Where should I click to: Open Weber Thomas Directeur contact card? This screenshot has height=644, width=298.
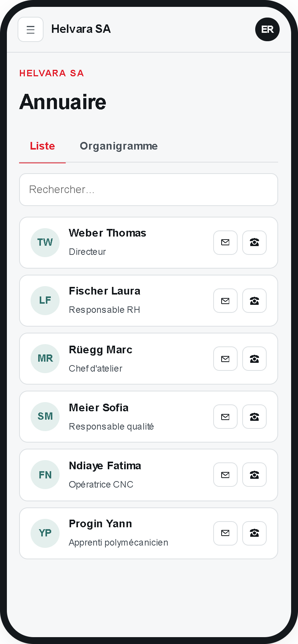pos(149,243)
